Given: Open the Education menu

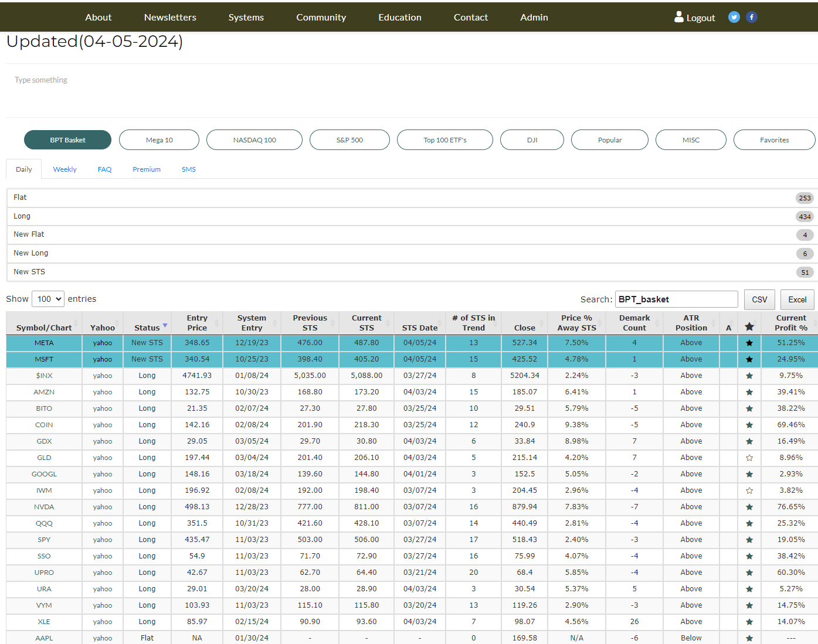Looking at the screenshot, I should point(400,17).
